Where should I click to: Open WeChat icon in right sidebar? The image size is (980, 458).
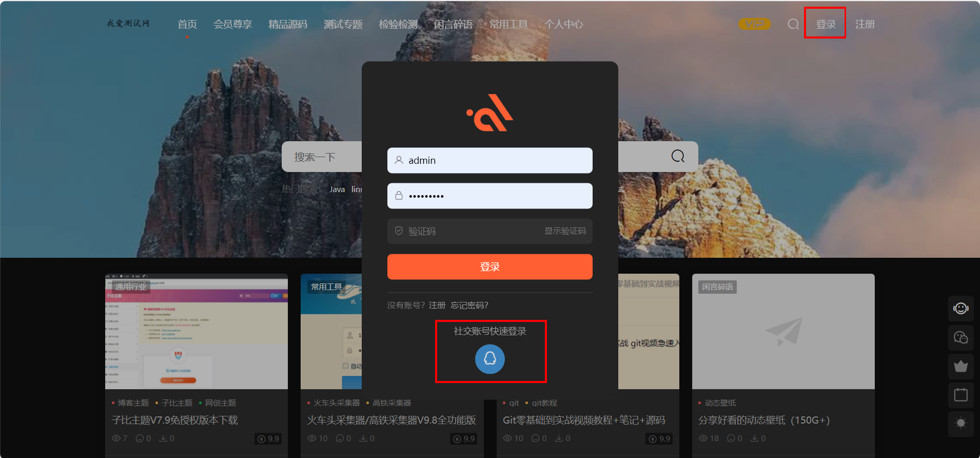click(x=961, y=337)
